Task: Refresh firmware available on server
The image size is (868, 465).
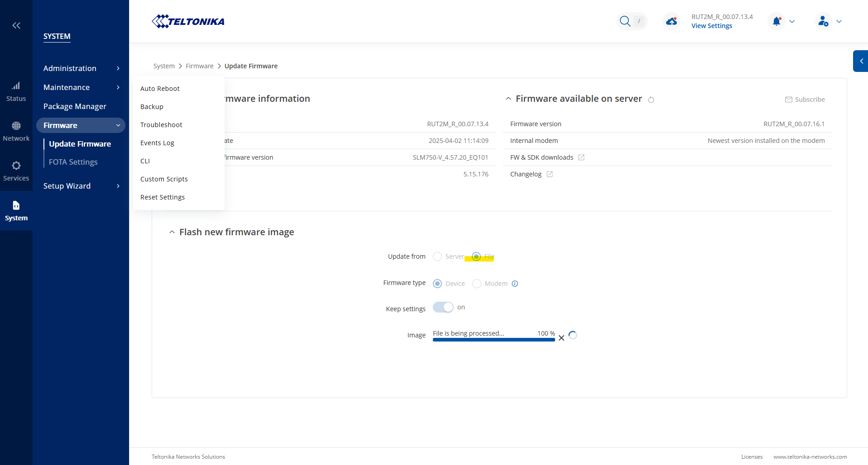Action: (x=651, y=100)
